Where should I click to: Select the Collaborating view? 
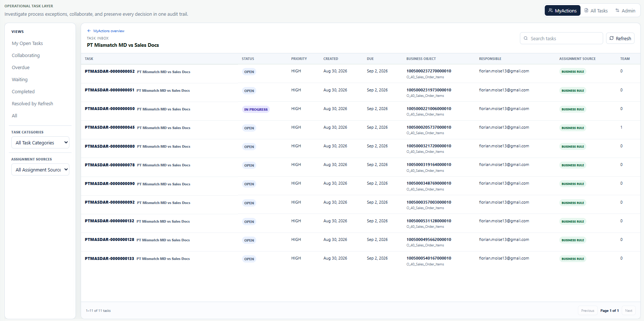[x=26, y=56]
